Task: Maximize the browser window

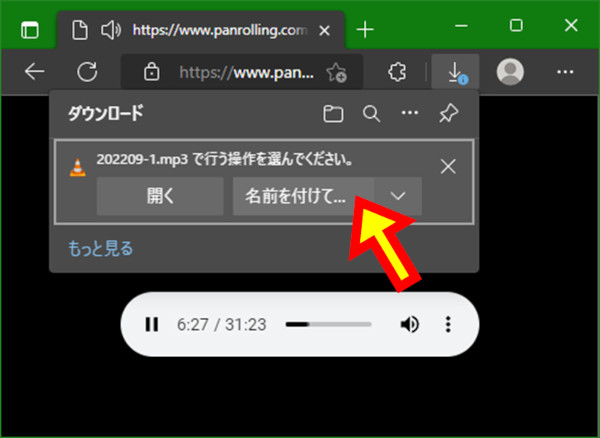Action: click(x=516, y=26)
